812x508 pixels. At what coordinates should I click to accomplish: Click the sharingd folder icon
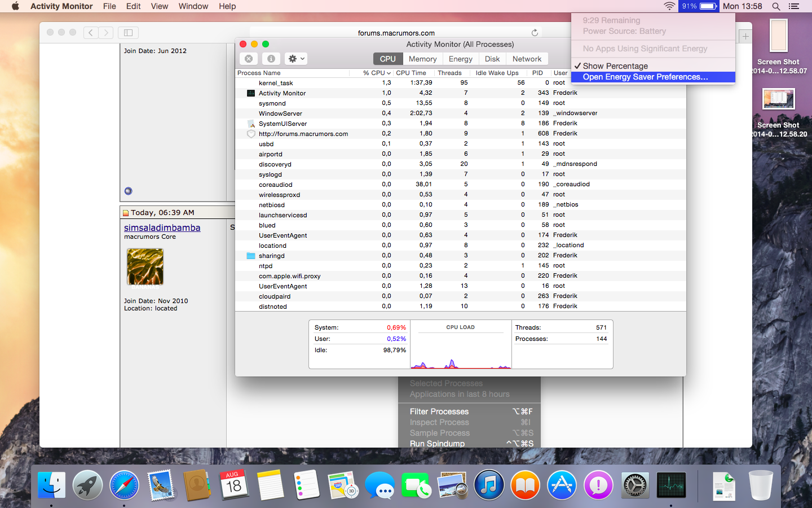click(251, 256)
